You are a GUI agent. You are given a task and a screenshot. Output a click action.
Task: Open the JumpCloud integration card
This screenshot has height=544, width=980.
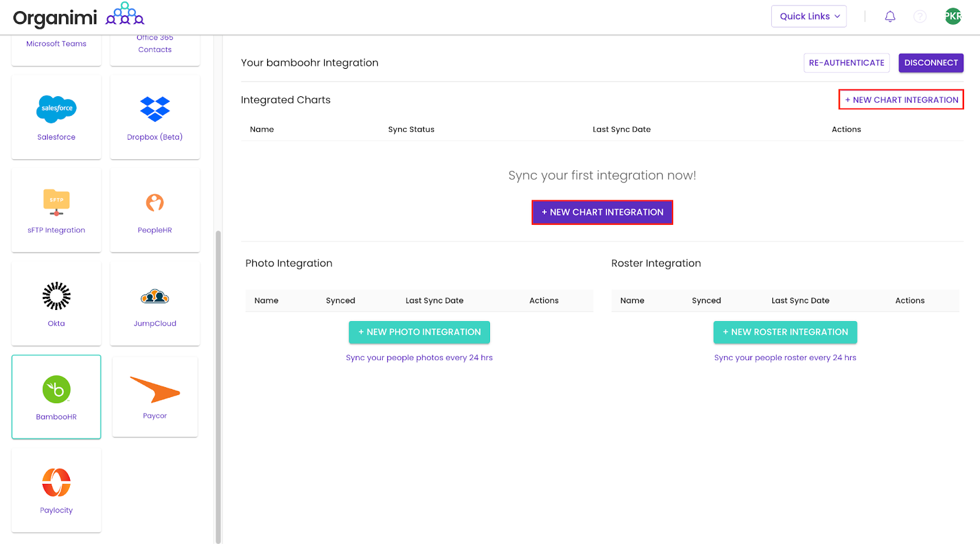155,303
